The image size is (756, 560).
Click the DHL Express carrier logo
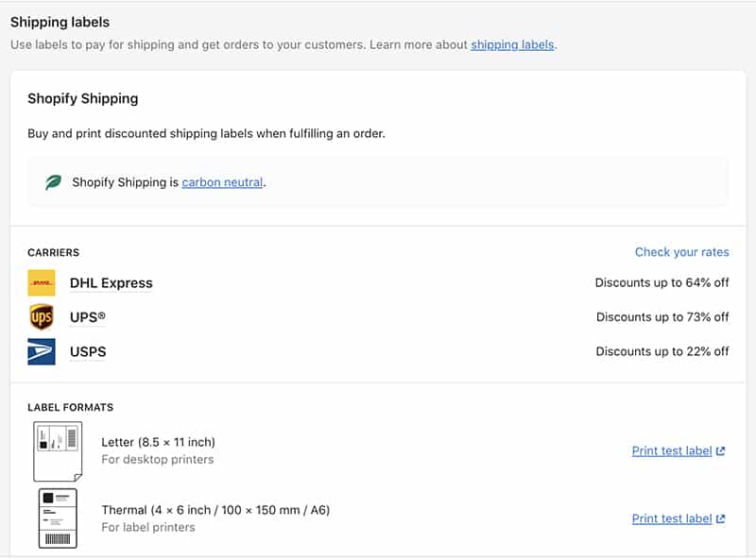click(42, 283)
